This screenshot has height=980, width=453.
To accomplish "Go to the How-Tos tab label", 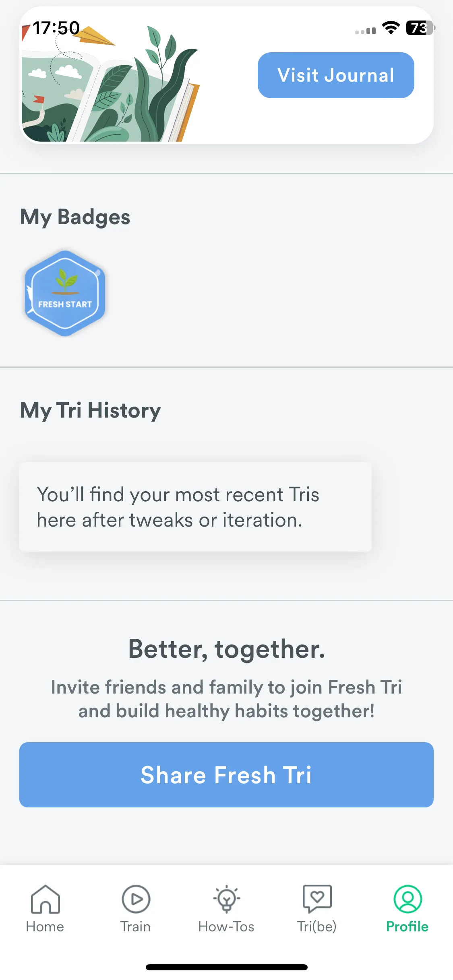I will [x=226, y=926].
